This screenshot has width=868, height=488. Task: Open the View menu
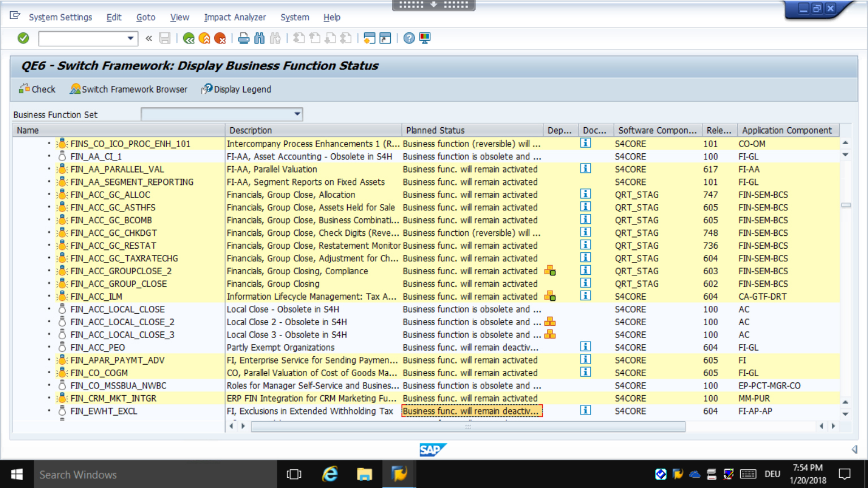tap(180, 18)
